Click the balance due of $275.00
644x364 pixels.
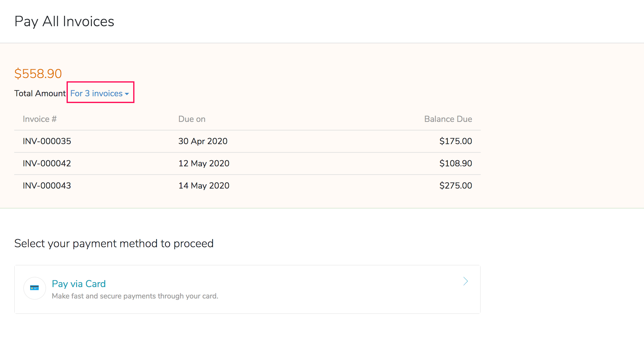pyautogui.click(x=456, y=185)
